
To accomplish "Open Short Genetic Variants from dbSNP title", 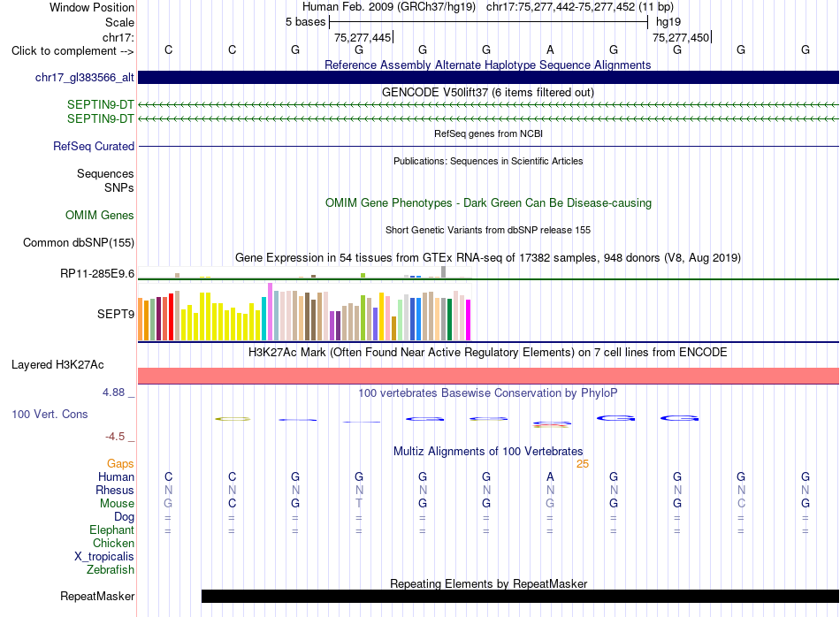I will pos(488,231).
